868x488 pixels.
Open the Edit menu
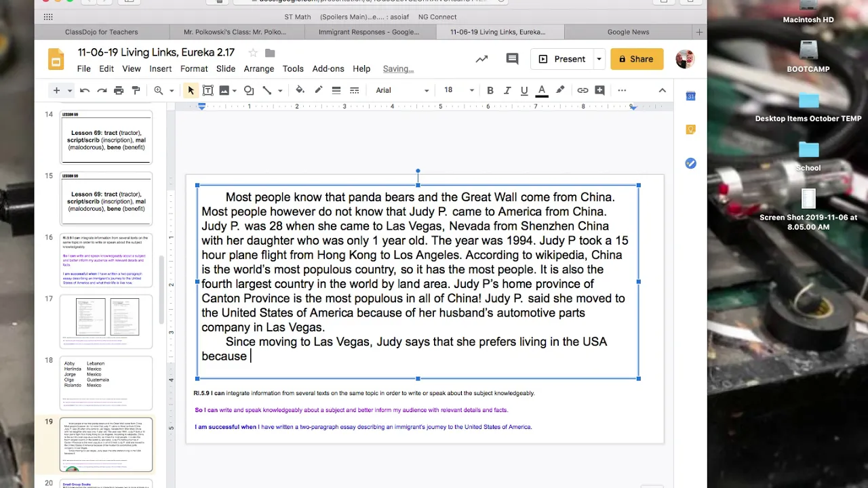106,68
